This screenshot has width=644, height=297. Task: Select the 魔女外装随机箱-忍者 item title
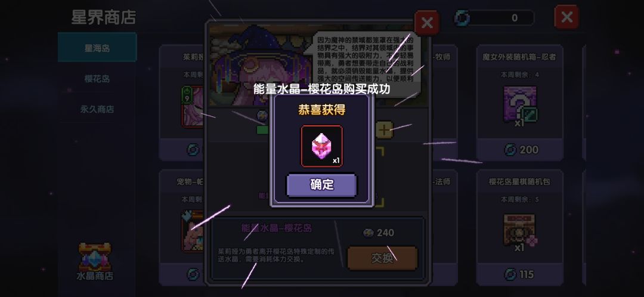[519, 57]
